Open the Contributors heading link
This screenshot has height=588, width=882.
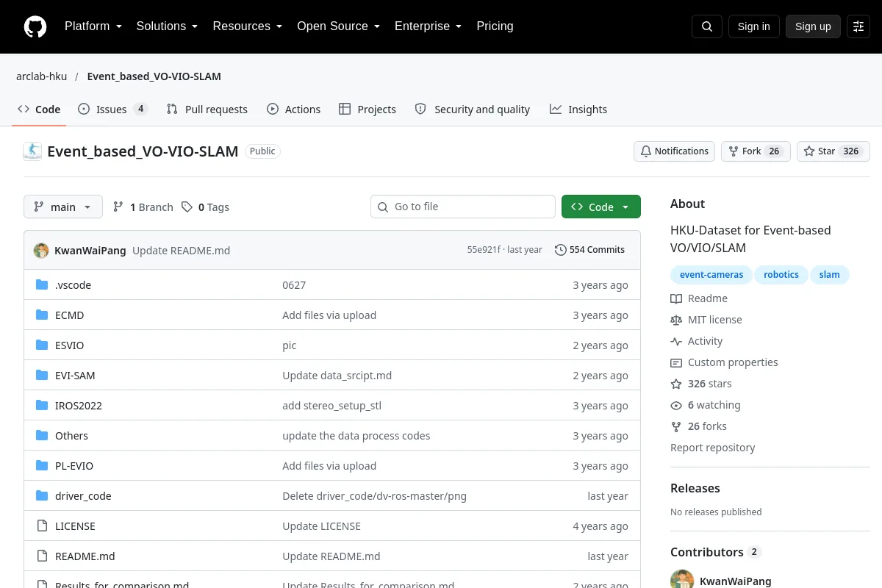(x=717, y=552)
